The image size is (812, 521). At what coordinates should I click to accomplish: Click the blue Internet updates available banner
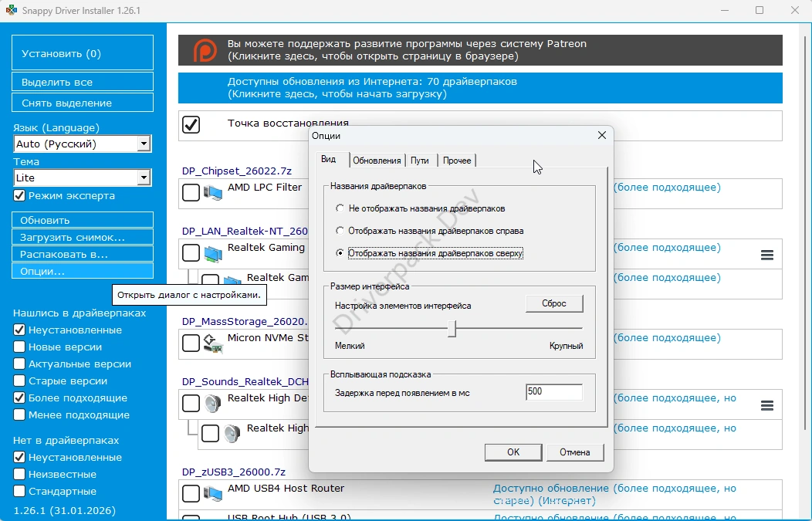coord(480,87)
